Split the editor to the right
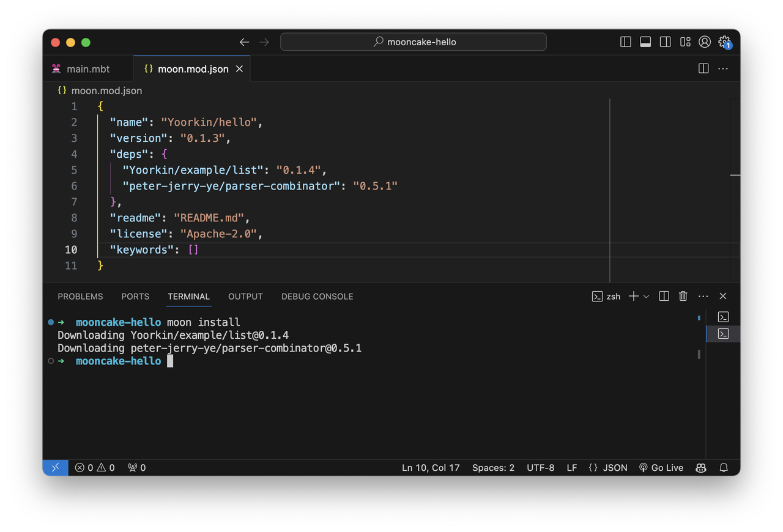 703,68
